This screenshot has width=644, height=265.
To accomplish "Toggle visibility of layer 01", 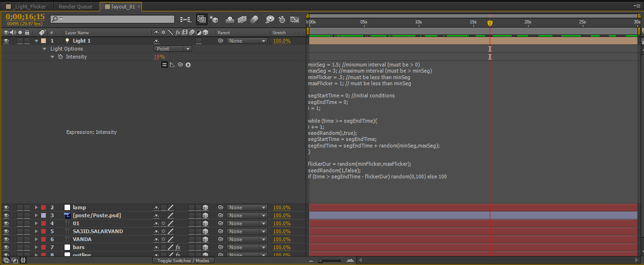I will pos(6,223).
